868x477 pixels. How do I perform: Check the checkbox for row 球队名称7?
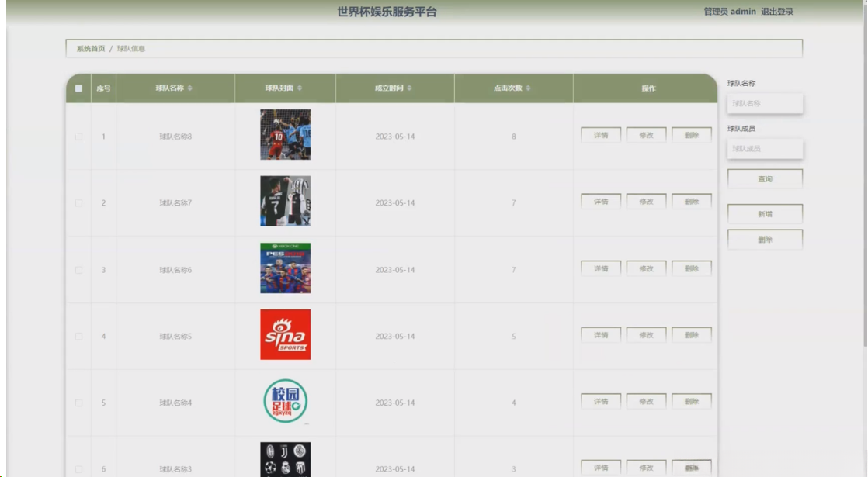click(78, 203)
